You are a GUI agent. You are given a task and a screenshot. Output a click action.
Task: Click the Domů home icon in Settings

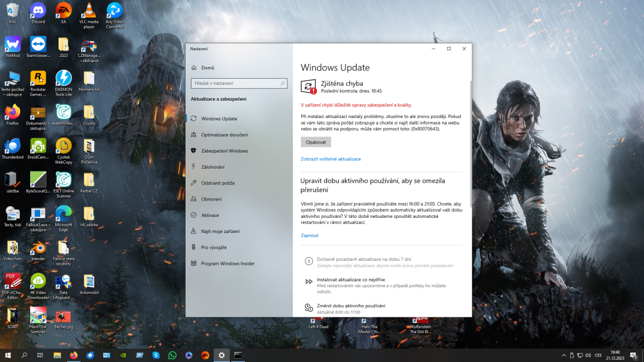[194, 68]
